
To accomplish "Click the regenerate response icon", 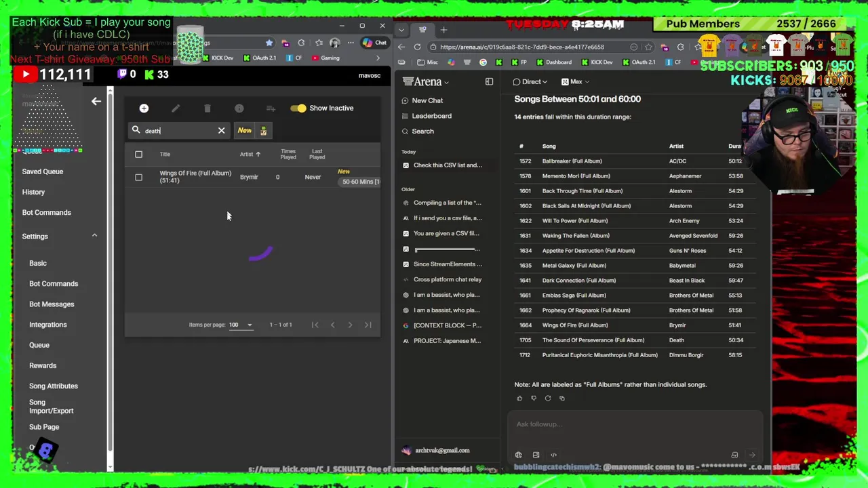I will coord(548,399).
